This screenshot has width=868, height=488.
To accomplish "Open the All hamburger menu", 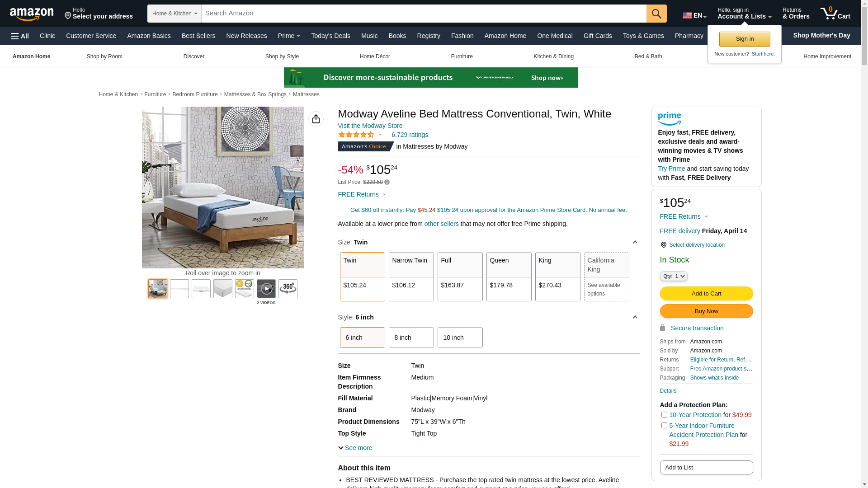I will click(x=20, y=36).
